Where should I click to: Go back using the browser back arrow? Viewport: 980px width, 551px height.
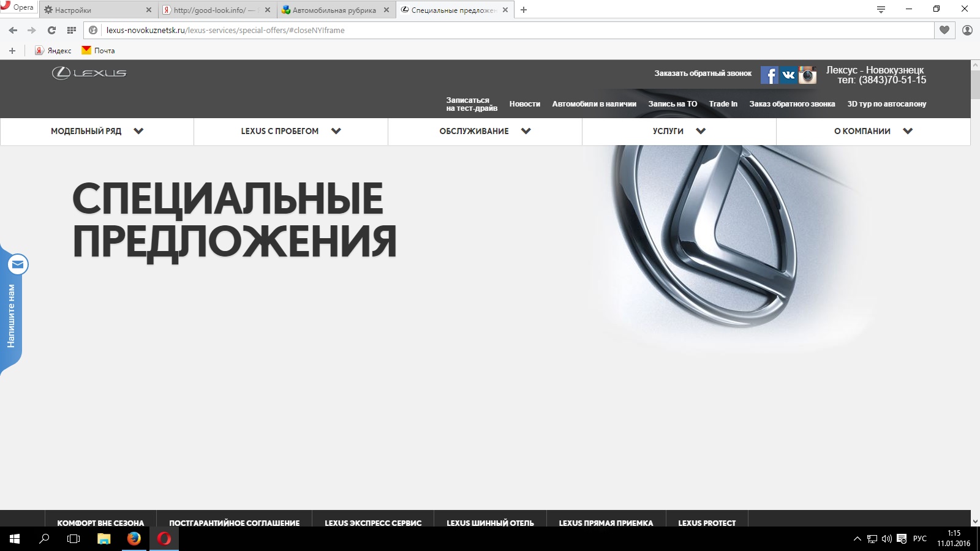13,30
